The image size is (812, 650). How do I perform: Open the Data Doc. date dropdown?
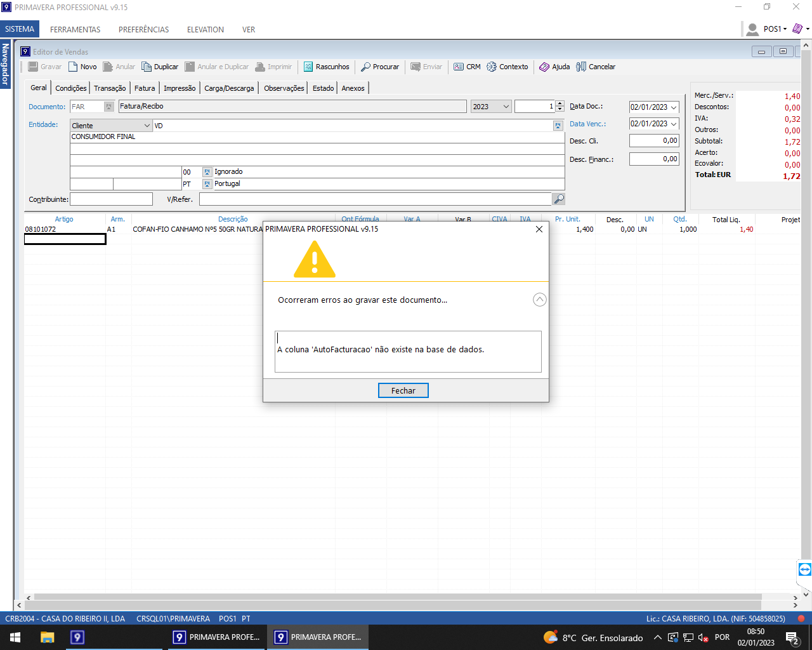(674, 107)
